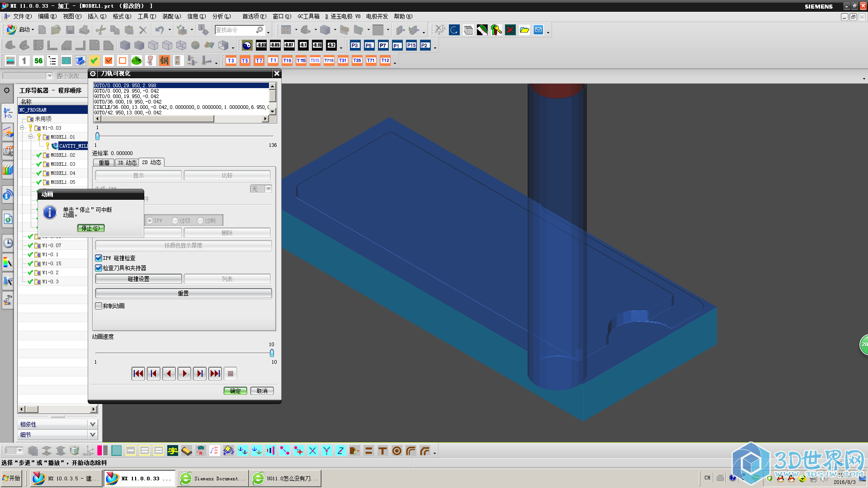
Task: Click the cyan Z axis icon
Action: pyautogui.click(x=340, y=450)
